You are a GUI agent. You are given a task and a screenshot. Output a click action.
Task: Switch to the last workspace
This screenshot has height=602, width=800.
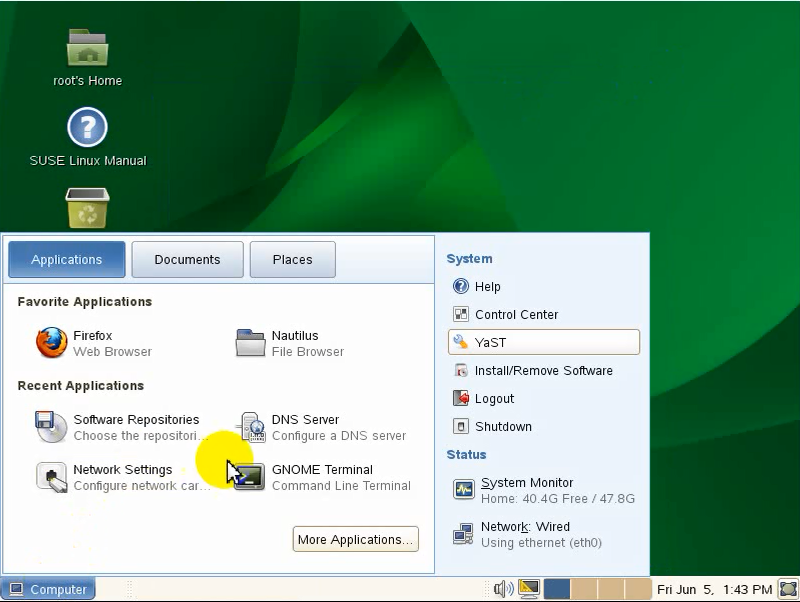click(x=638, y=589)
